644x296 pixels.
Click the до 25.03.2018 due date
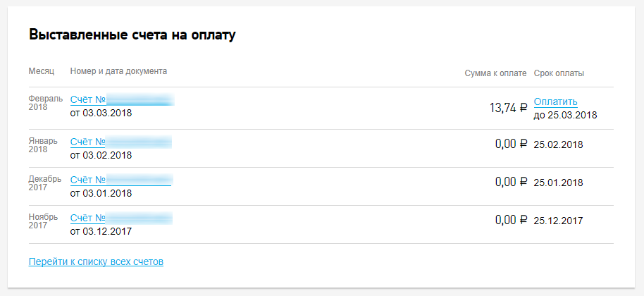[565, 115]
